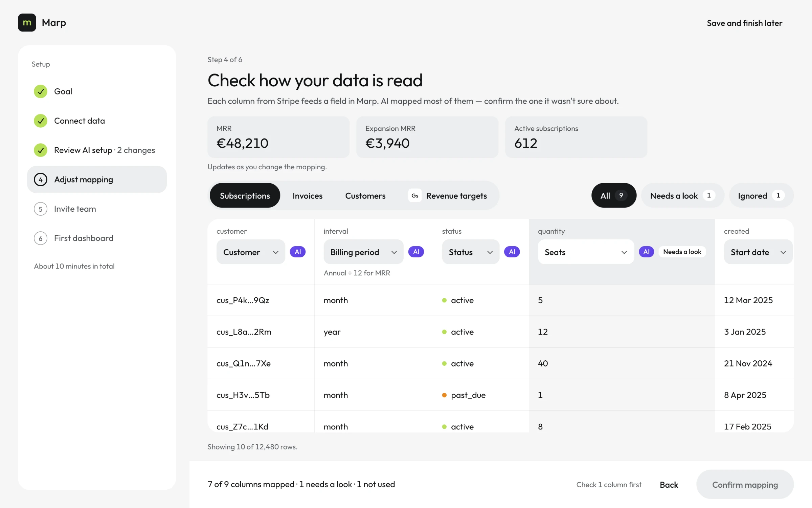Click the quantity value 40
Image resolution: width=812 pixels, height=508 pixels.
(x=543, y=363)
